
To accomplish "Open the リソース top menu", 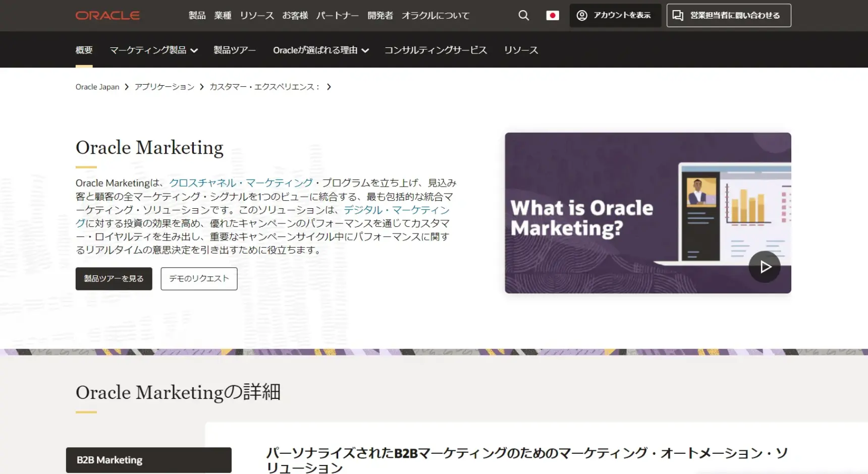I will click(257, 16).
